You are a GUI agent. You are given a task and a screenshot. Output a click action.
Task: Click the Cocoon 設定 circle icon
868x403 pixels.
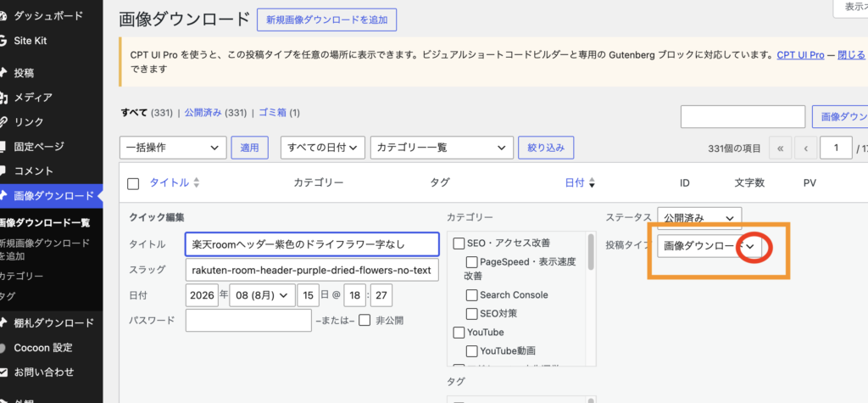3,348
